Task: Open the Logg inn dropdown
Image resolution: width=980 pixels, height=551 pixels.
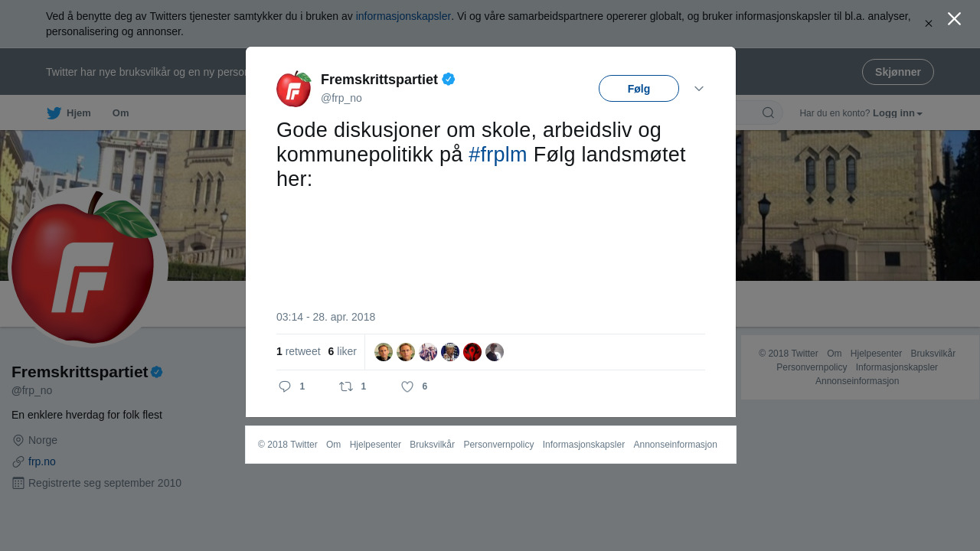Action: (897, 112)
